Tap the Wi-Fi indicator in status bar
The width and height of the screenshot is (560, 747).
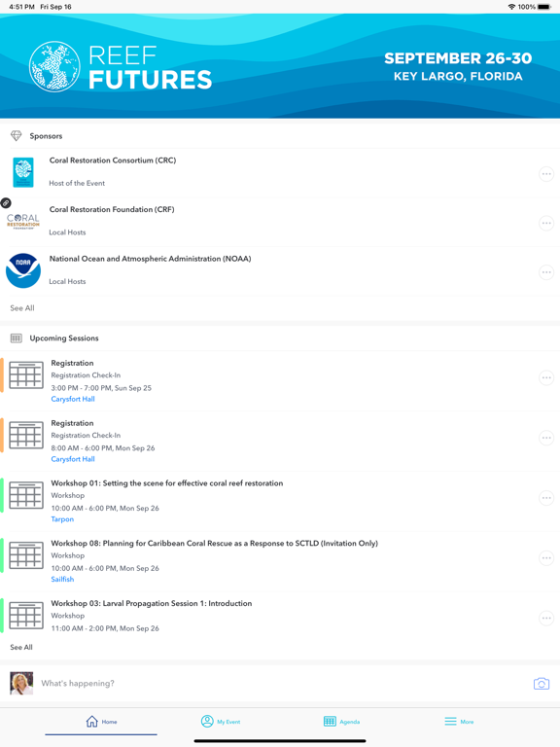pos(512,7)
